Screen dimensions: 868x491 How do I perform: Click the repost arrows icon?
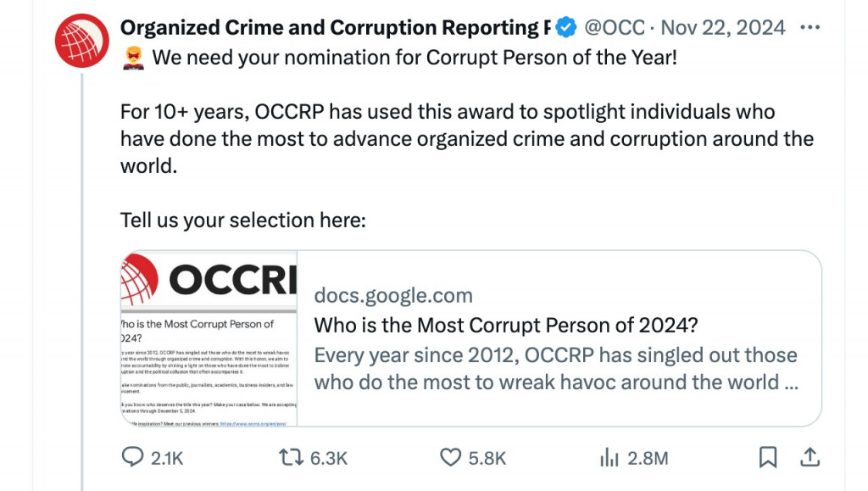click(290, 458)
